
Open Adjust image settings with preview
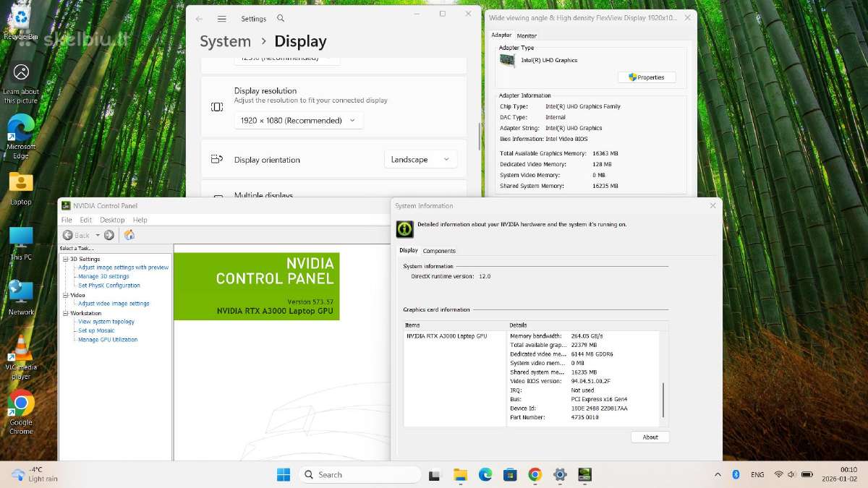pyautogui.click(x=124, y=267)
